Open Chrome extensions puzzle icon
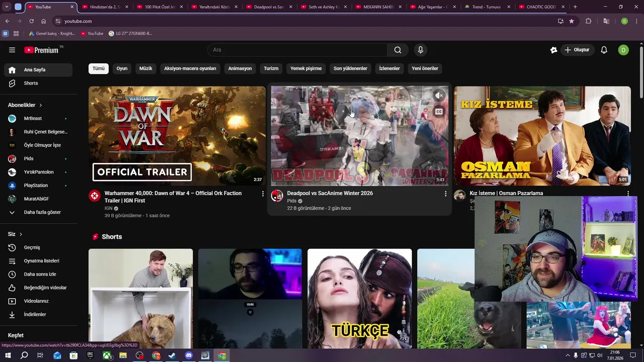The height and width of the screenshot is (362, 644). pyautogui.click(x=588, y=21)
